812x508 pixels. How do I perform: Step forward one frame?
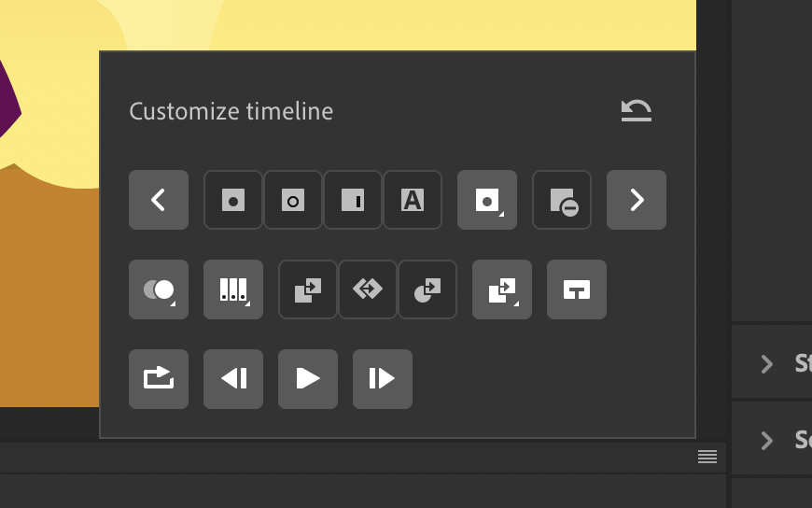tap(382, 379)
